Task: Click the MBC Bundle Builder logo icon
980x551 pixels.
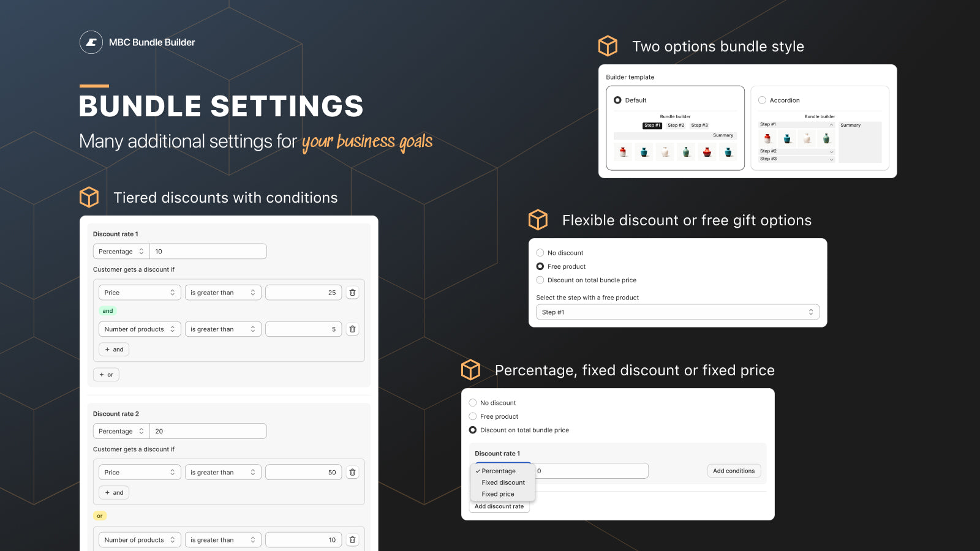Action: point(91,42)
